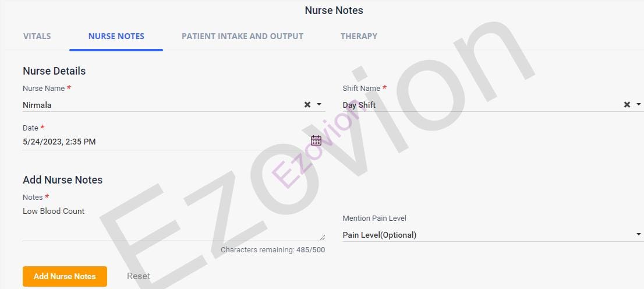Screen dimensions: 644x289
Task: Clear the Day Shift selection
Action: (627, 105)
